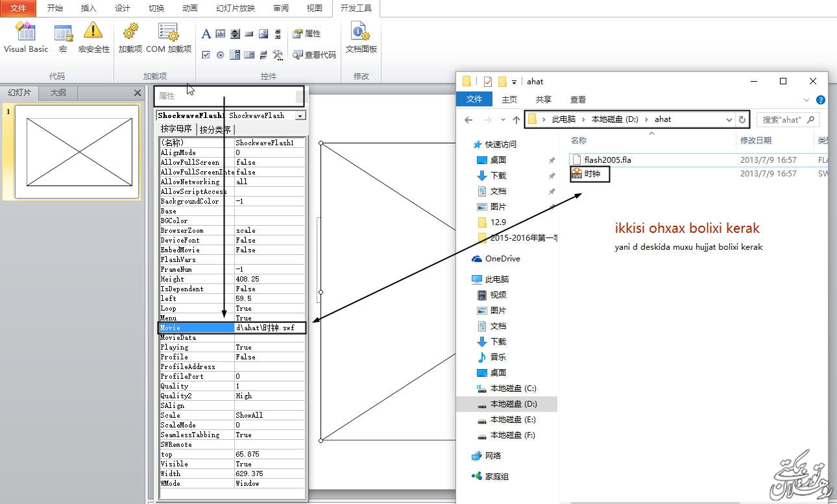Switch to the 视图 ribbon tab

(314, 8)
